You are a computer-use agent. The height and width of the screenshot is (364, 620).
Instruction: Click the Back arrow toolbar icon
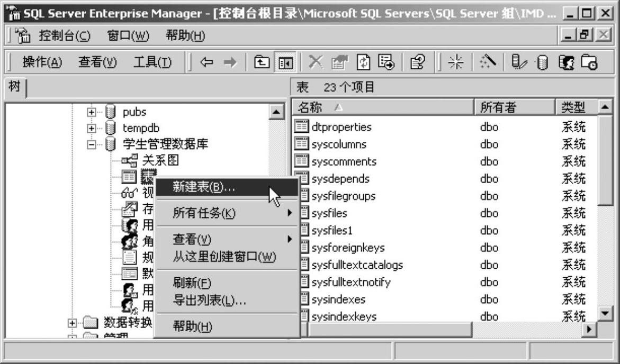tap(206, 62)
